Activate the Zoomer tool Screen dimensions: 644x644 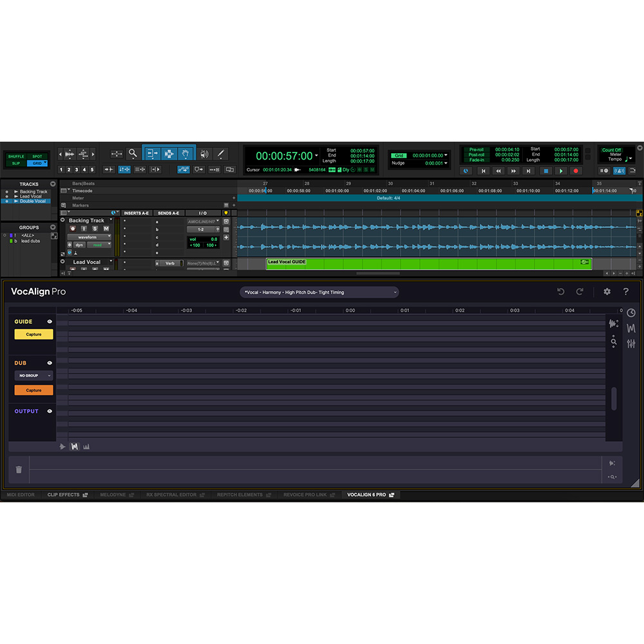pos(133,154)
